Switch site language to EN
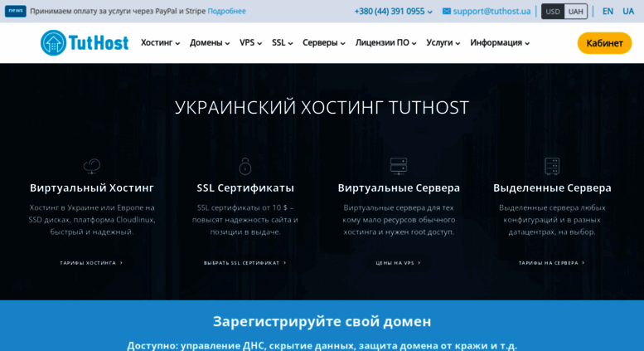The image size is (644, 351). point(608,12)
